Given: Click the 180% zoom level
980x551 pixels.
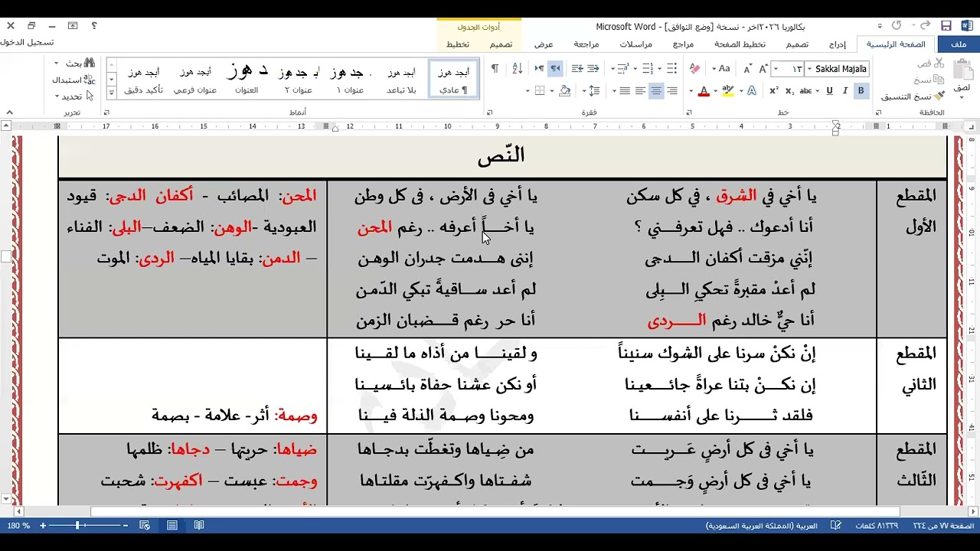Looking at the screenshot, I should coord(18,526).
